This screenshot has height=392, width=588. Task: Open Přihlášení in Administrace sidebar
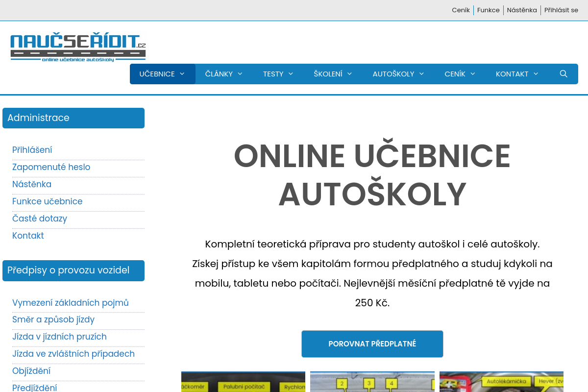[32, 150]
